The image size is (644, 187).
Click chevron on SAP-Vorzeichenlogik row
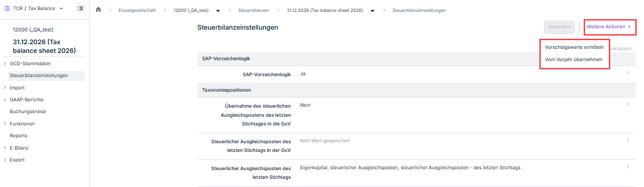[628, 73]
